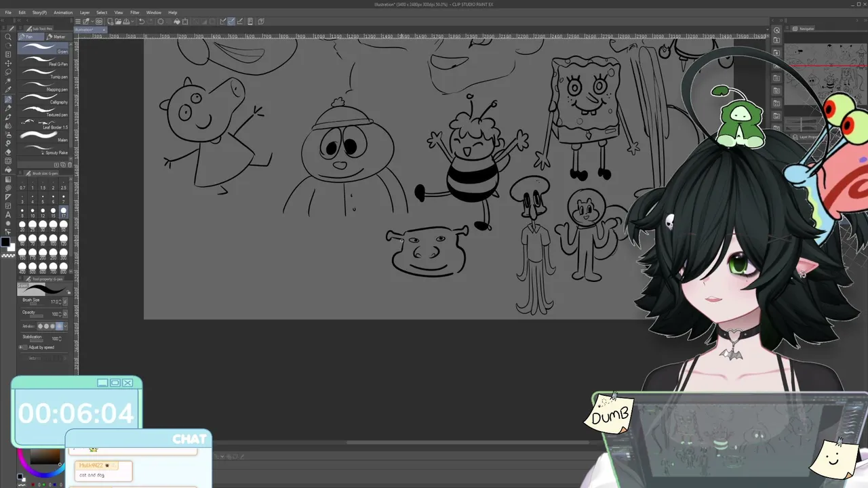
Task: Open the command bar hamburger menu
Action: coord(78,21)
